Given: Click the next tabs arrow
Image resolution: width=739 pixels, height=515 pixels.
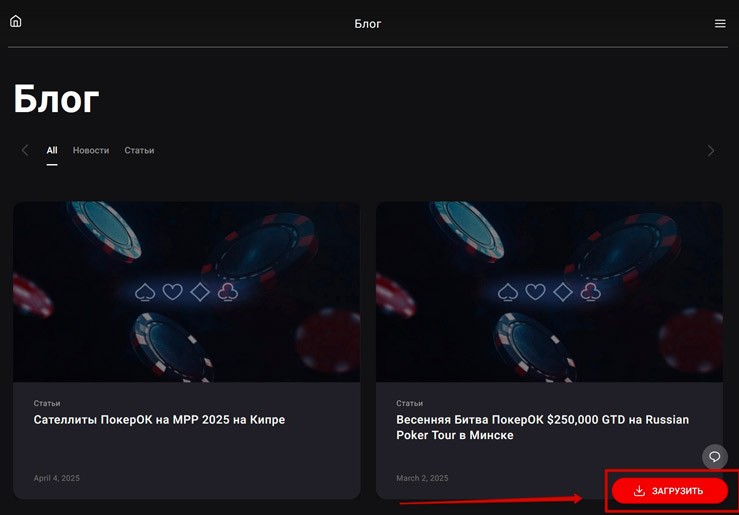Looking at the screenshot, I should point(711,151).
